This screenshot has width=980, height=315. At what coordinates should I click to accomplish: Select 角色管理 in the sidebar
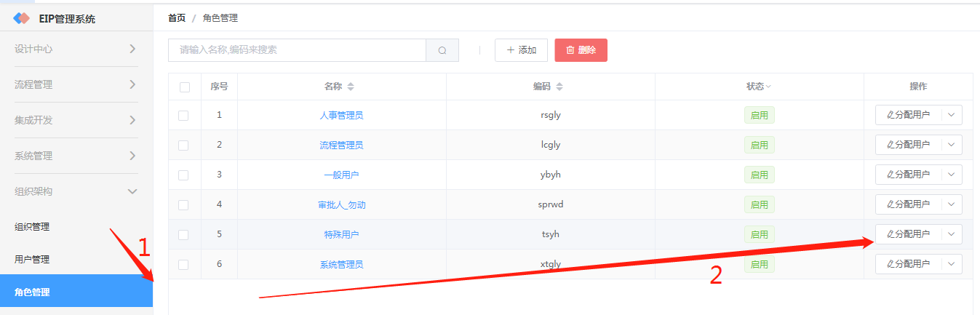(76, 292)
